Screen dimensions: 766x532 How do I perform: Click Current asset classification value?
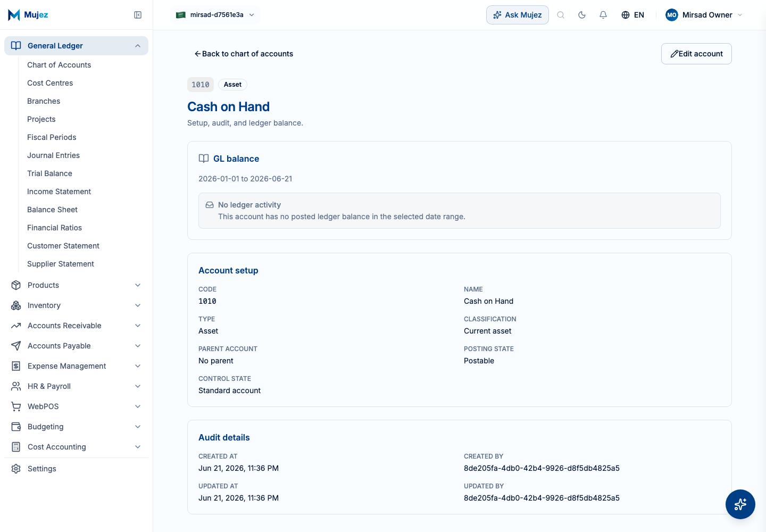point(487,331)
